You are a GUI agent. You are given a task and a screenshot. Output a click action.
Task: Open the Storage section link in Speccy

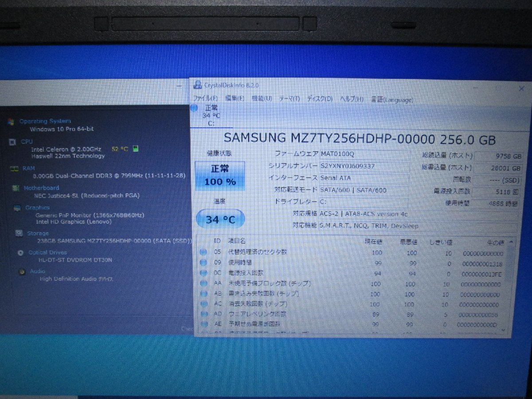(x=38, y=233)
